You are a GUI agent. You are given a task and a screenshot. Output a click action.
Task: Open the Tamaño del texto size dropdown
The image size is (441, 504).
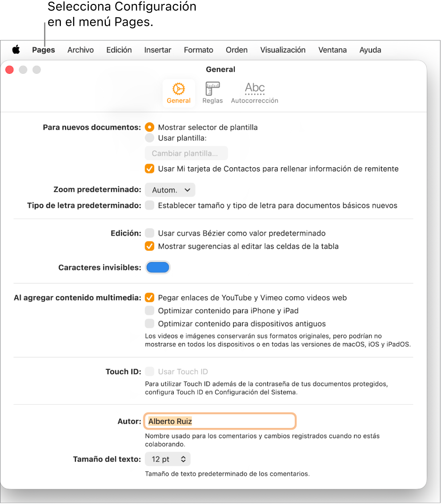point(168,459)
